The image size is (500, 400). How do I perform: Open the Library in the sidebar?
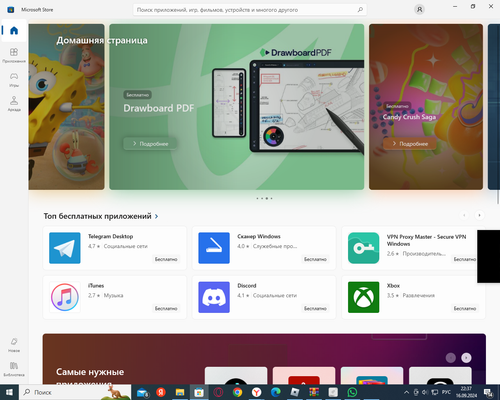[14, 369]
